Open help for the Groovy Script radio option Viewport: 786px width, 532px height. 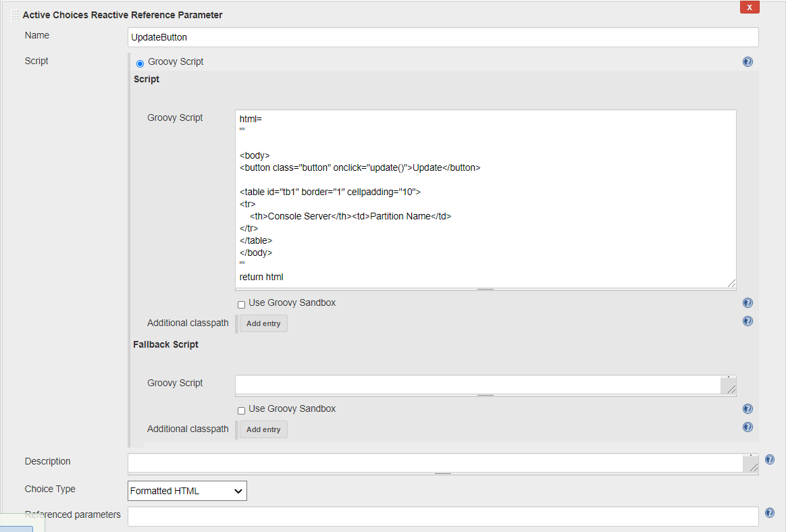[x=748, y=62]
